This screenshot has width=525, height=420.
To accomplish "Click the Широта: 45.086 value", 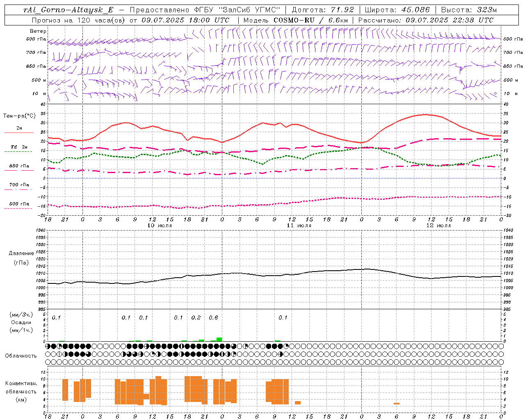I will (x=397, y=10).
